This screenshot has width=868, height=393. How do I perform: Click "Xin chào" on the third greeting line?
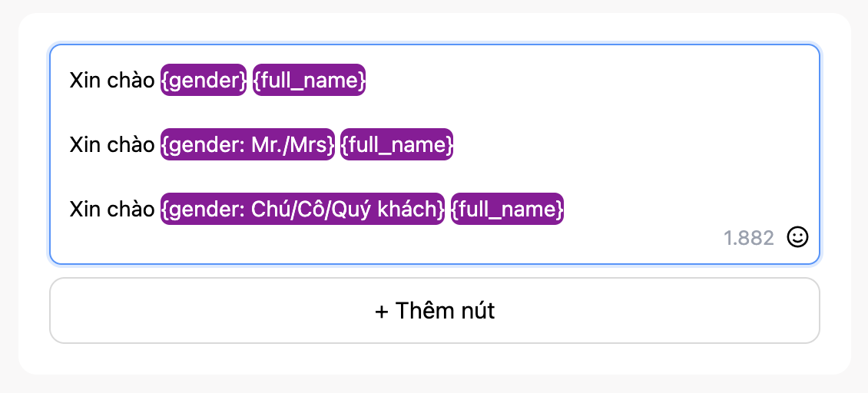pos(112,210)
